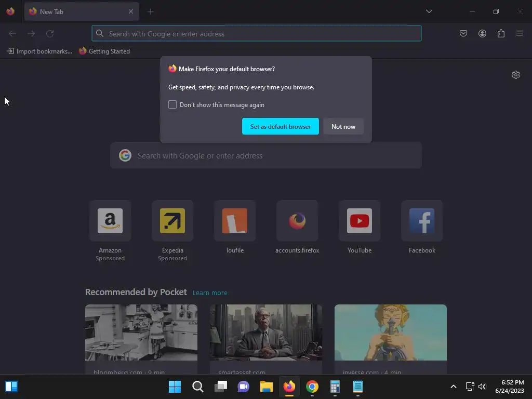This screenshot has width=532, height=399.
Task: Switch to Firefox in taskbar
Action: [x=289, y=387]
